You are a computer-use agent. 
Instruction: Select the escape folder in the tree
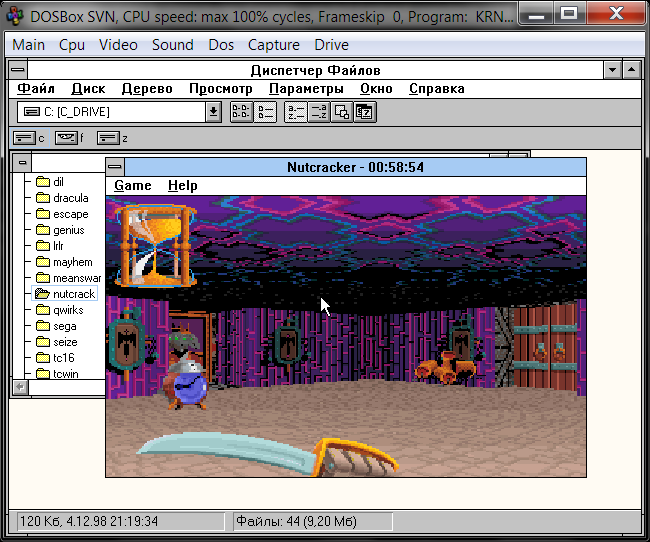pyautogui.click(x=62, y=214)
